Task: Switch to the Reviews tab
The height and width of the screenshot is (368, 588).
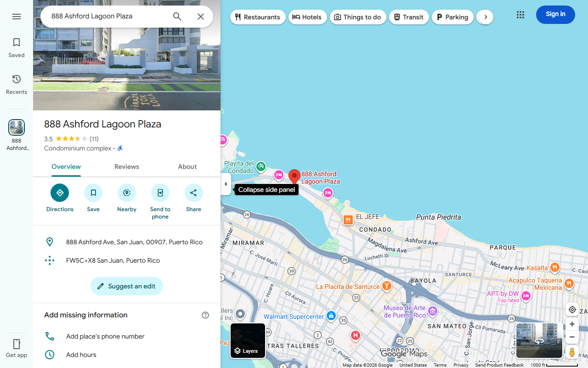Action: (x=127, y=167)
